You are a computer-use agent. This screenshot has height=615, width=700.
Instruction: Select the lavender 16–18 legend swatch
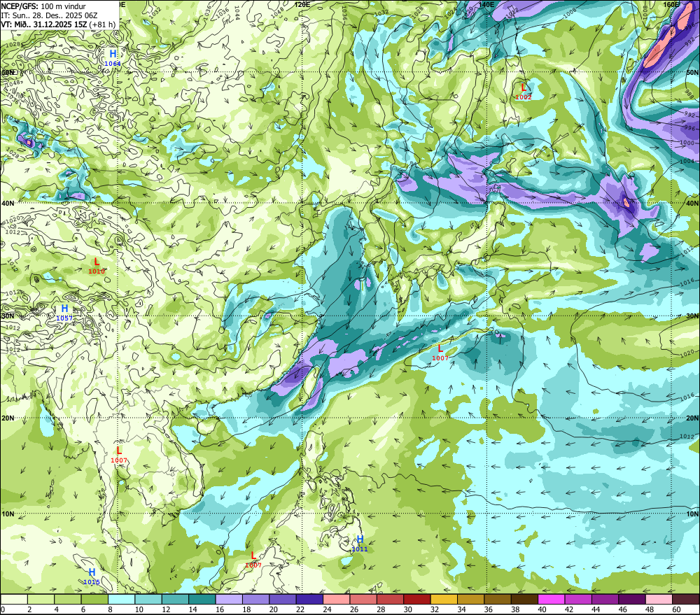(229, 599)
